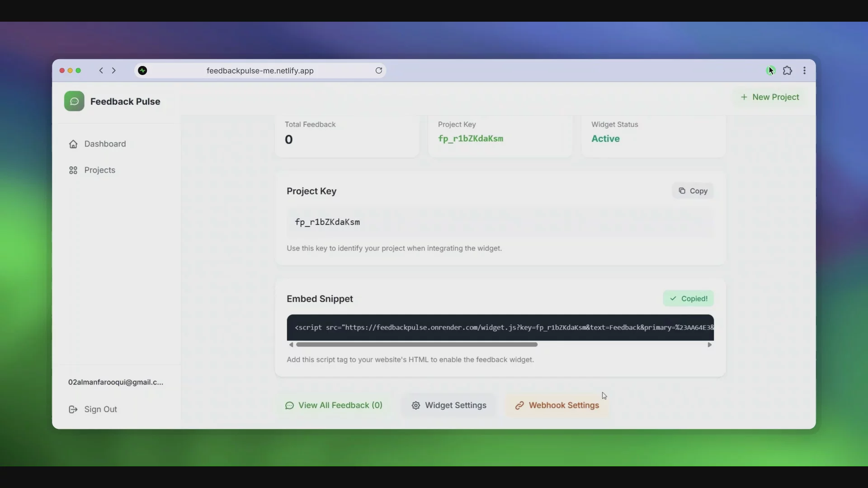Open Projects in the sidebar
This screenshot has width=868, height=488.
click(99, 170)
